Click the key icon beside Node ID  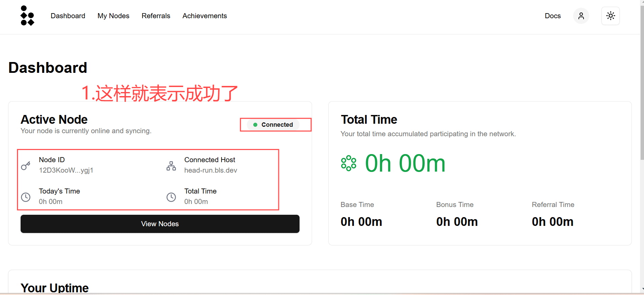click(x=26, y=166)
